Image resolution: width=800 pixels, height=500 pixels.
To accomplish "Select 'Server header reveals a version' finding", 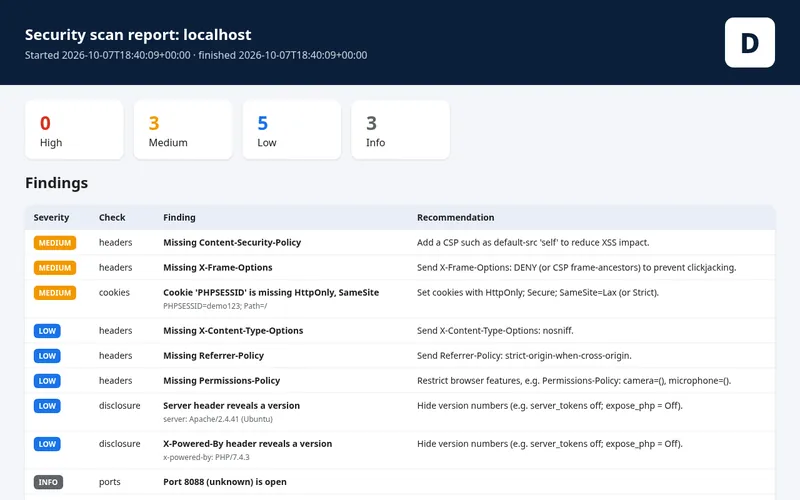I will (x=232, y=406).
